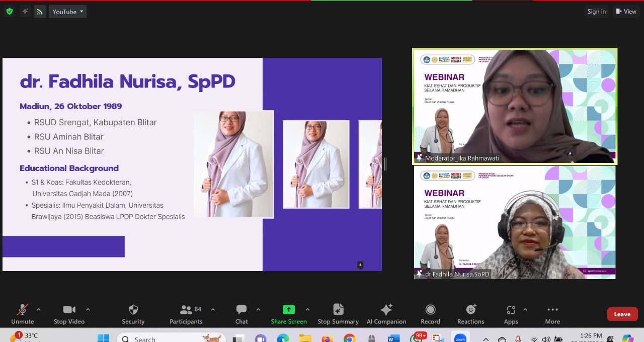Click the live streaming broadcast icon
The width and height of the screenshot is (644, 342).
point(40,12)
